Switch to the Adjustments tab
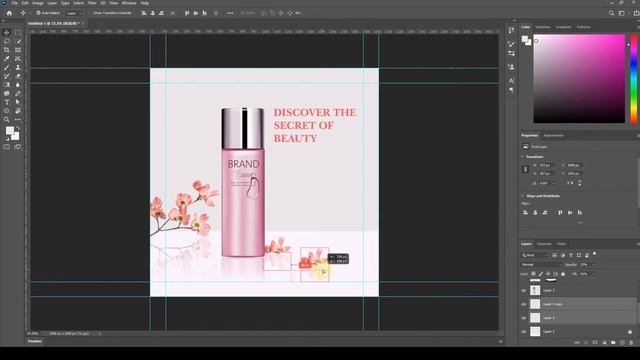Image resolution: width=640 pixels, height=360 pixels. 553,136
